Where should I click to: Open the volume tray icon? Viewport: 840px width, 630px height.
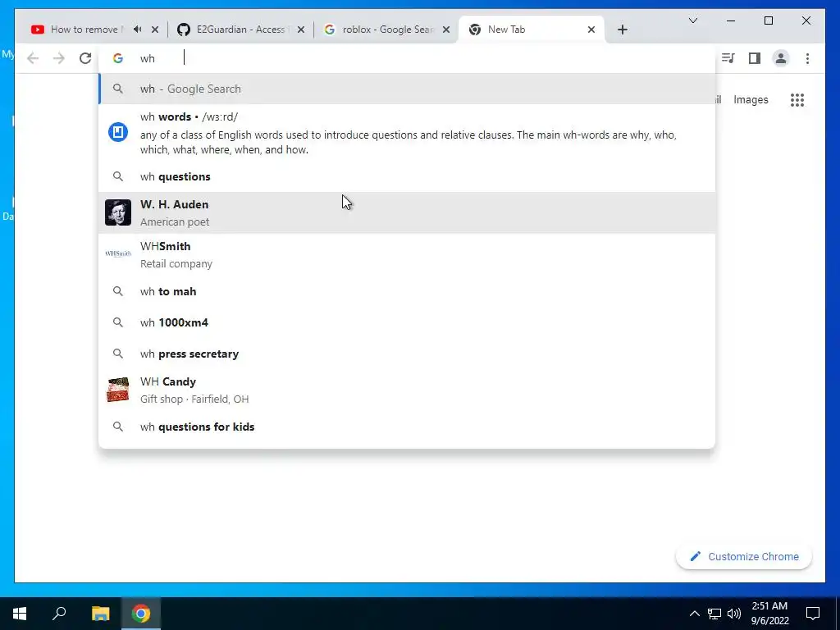pyautogui.click(x=734, y=614)
